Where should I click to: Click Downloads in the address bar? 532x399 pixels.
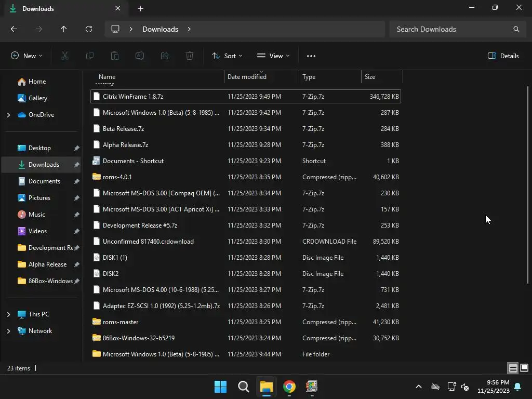tap(160, 29)
